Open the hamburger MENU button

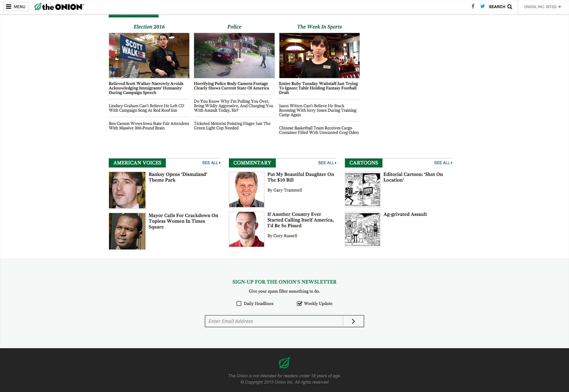[16, 7]
